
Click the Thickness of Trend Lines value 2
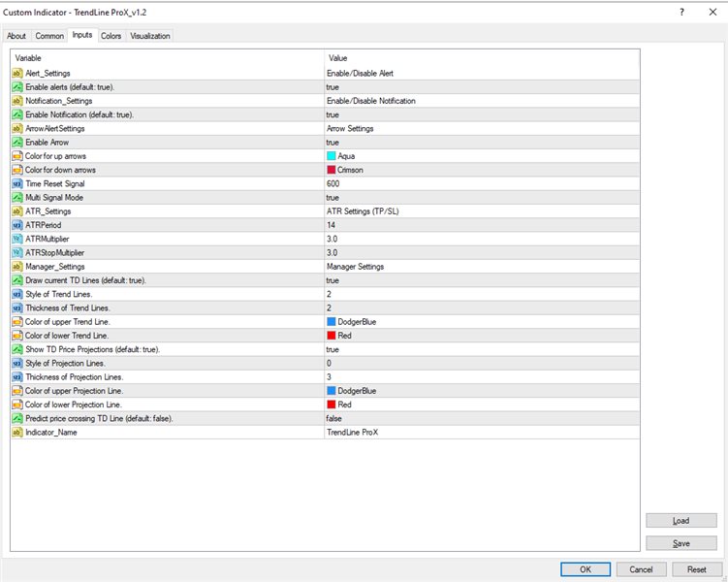pyautogui.click(x=329, y=307)
